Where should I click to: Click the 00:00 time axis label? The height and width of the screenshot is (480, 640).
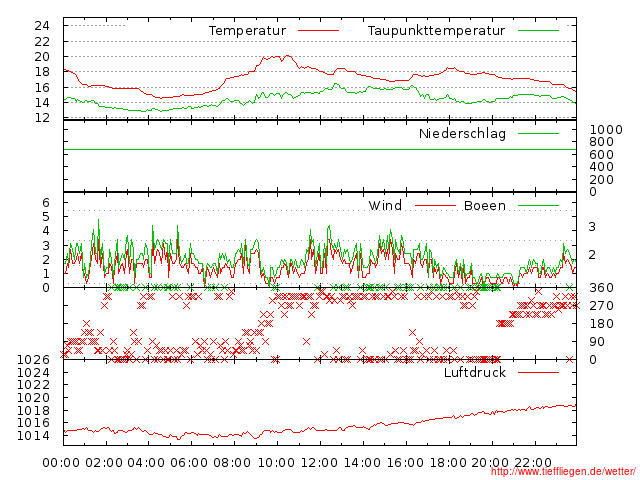[62, 463]
